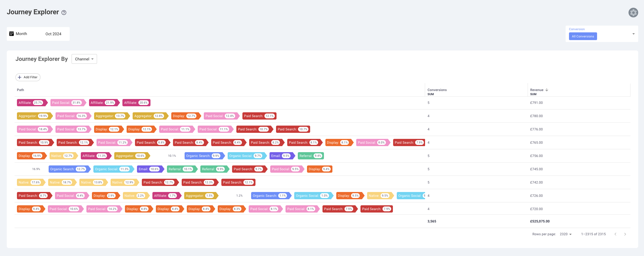This screenshot has width=644, height=256.
Task: Click the unlabeled 16.9% step value
Action: pyautogui.click(x=36, y=169)
